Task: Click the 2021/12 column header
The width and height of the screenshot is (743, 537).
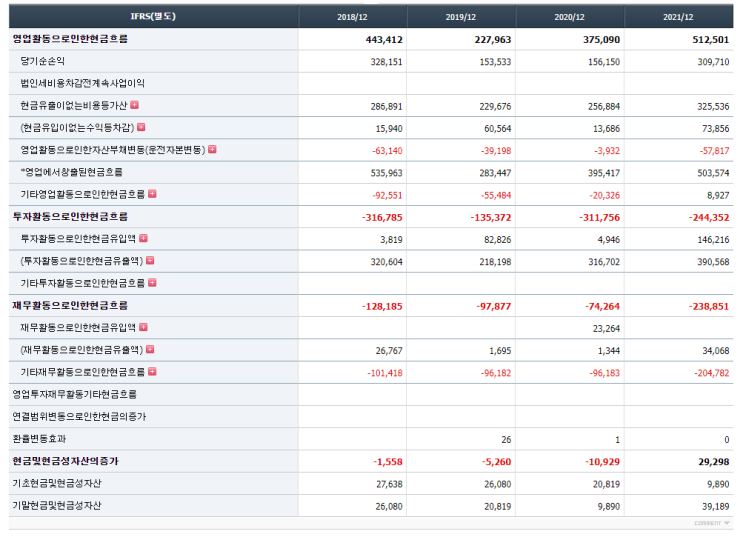Action: 679,17
